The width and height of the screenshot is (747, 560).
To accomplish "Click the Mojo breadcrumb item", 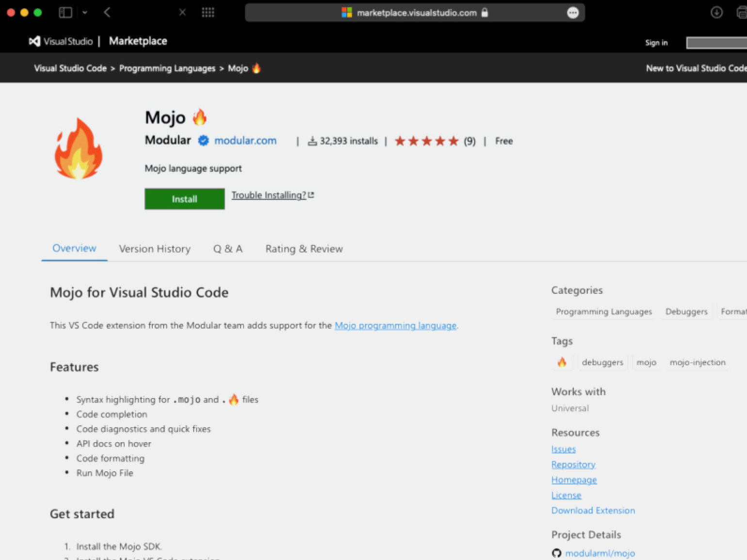I will (x=244, y=68).
